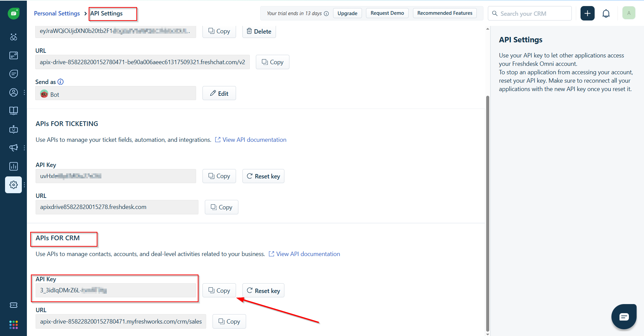Click Recommended Features button
Viewport: 644px width, 336px height.
pyautogui.click(x=445, y=13)
